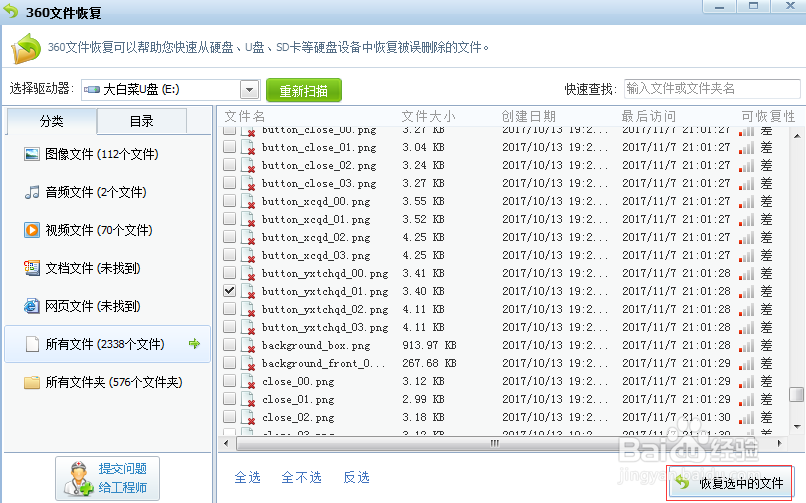This screenshot has width=806, height=503.
Task: Click the 913.97 KB size cell
Action: pos(429,345)
